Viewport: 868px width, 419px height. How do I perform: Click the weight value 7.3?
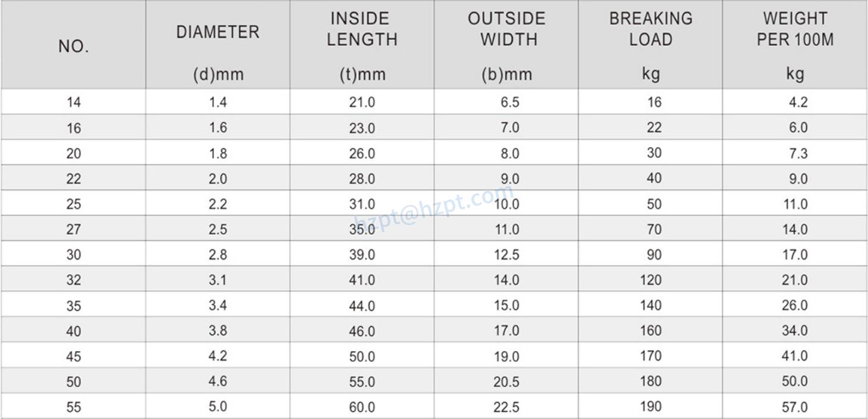click(x=798, y=154)
